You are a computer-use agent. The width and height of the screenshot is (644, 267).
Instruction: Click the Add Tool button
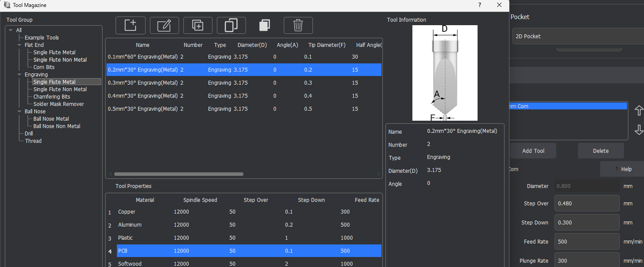click(x=533, y=151)
